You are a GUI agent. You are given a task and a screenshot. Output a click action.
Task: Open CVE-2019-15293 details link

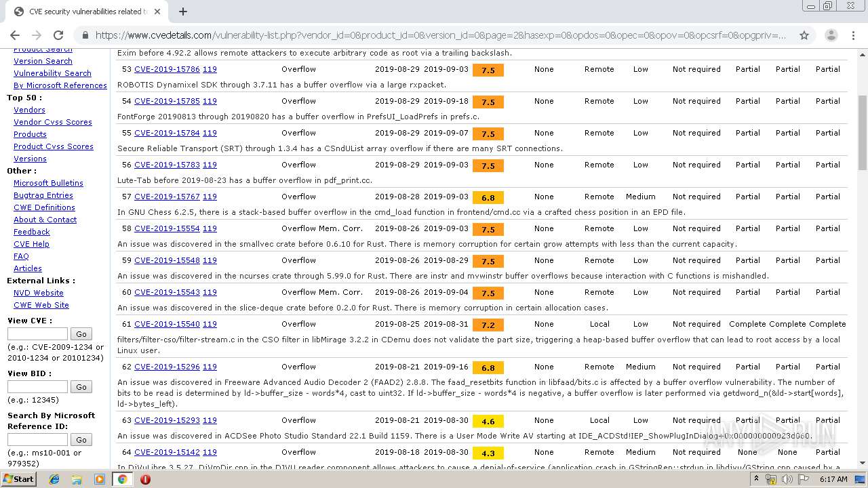(x=167, y=420)
